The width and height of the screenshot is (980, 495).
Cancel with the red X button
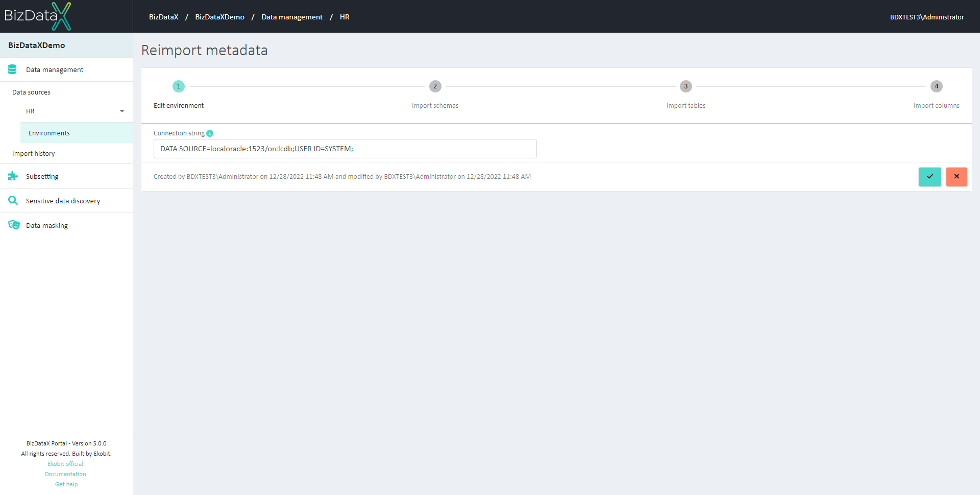click(x=957, y=177)
